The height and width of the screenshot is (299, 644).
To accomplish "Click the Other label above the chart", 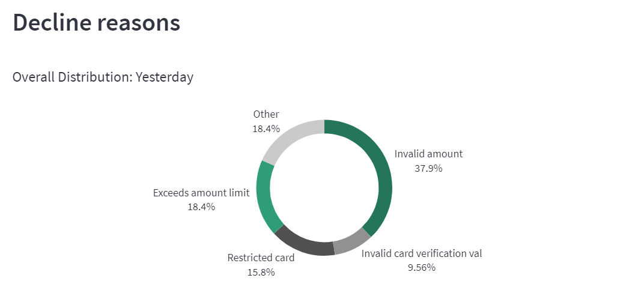I will point(266,114).
